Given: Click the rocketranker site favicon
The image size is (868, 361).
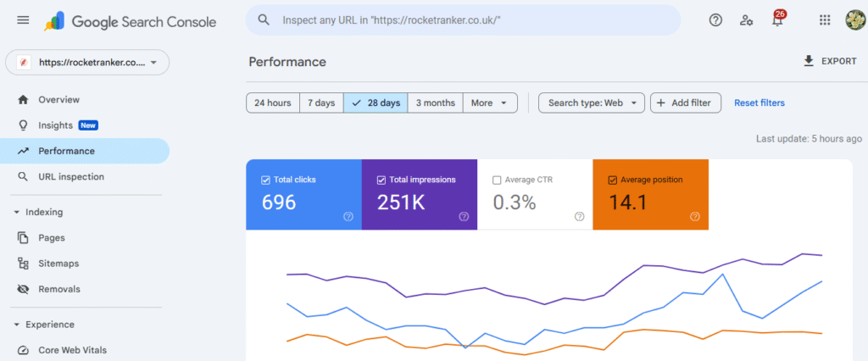Looking at the screenshot, I should [x=24, y=63].
